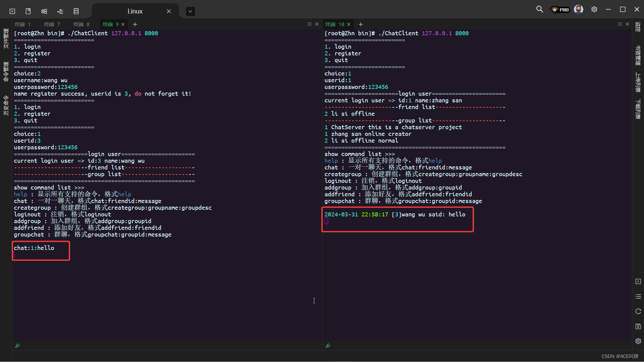Open settings gear in title bar

tap(594, 9)
